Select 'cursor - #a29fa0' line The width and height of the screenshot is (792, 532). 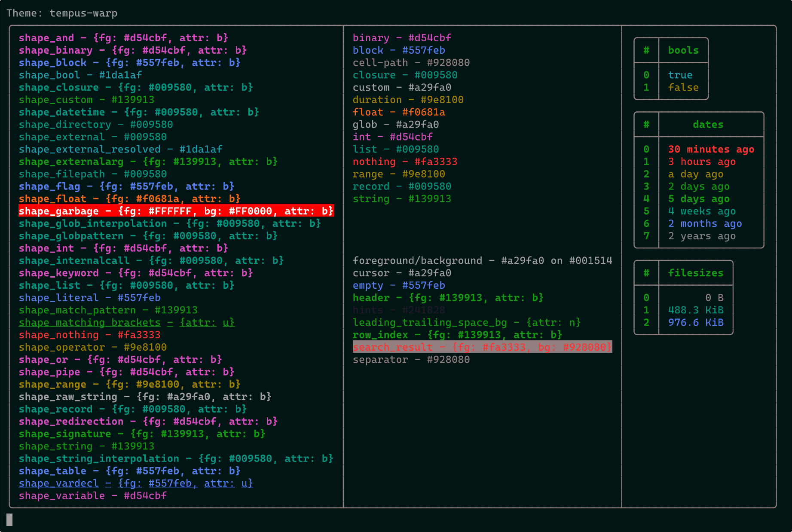[402, 273]
